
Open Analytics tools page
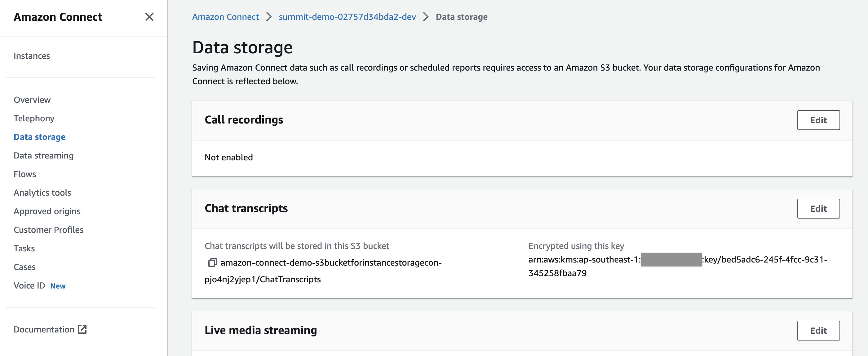[x=42, y=193]
